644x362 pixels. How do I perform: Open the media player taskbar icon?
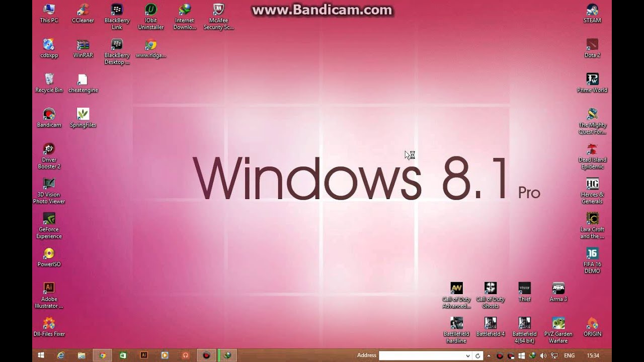[x=165, y=355]
